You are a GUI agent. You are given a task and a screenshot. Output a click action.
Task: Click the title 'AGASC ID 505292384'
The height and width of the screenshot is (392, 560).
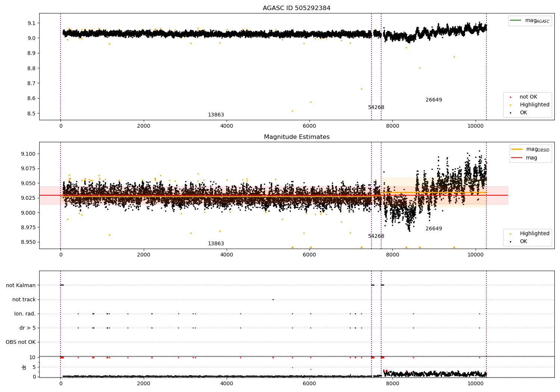[x=296, y=8]
